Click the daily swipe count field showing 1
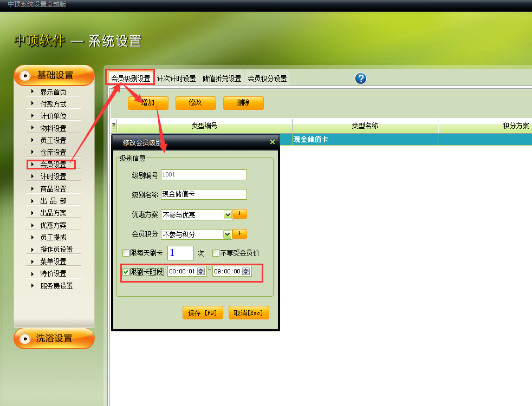Image resolution: width=532 pixels, height=406 pixels. [x=180, y=253]
